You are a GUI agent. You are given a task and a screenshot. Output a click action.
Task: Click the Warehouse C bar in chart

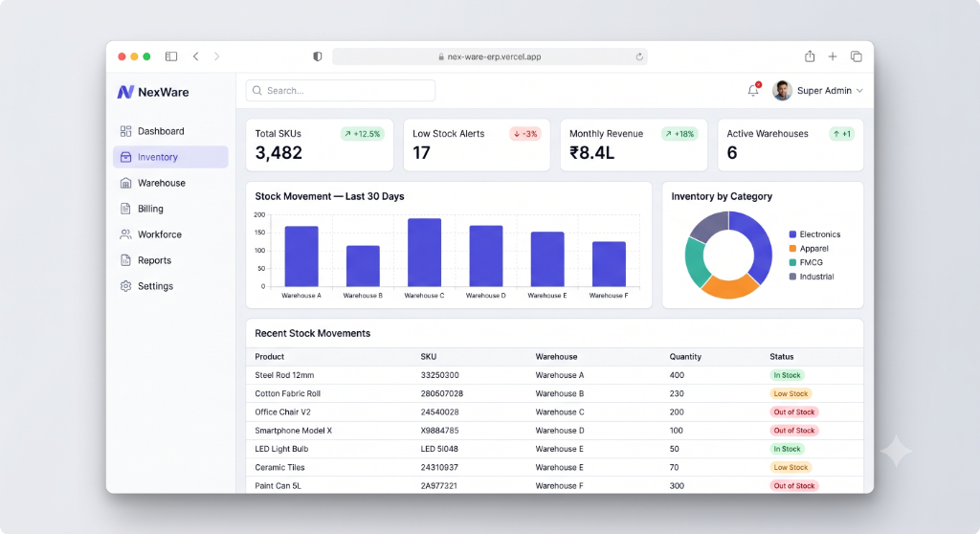click(x=424, y=253)
